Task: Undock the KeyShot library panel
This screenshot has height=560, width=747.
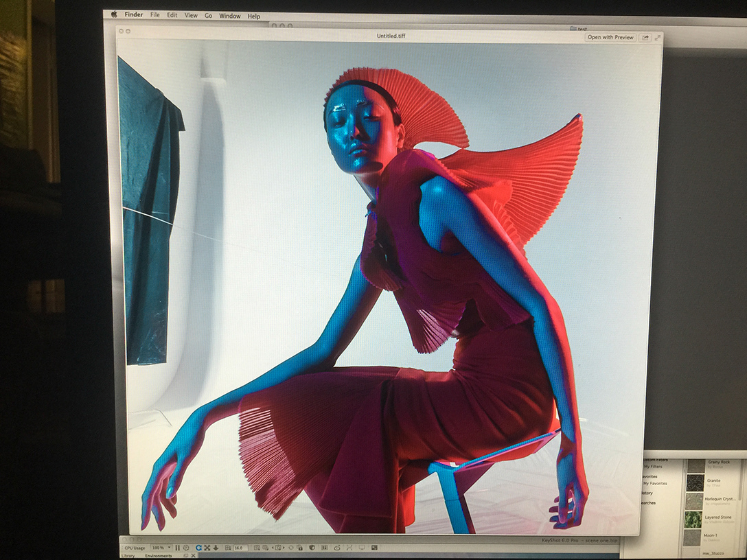Action: (186, 556)
